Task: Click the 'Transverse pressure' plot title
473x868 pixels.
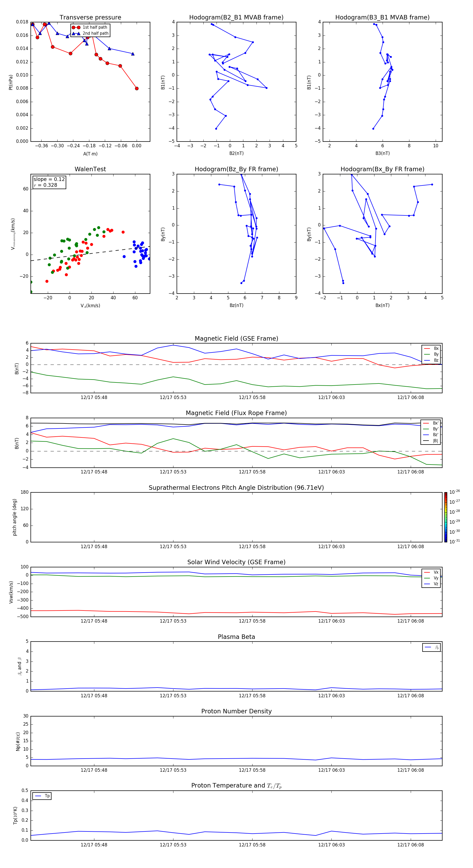Action: pos(90,18)
